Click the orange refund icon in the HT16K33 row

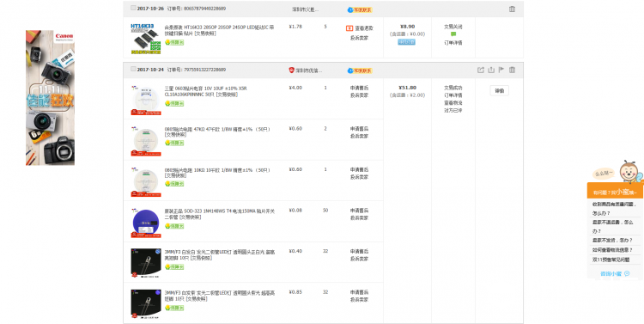(x=349, y=28)
